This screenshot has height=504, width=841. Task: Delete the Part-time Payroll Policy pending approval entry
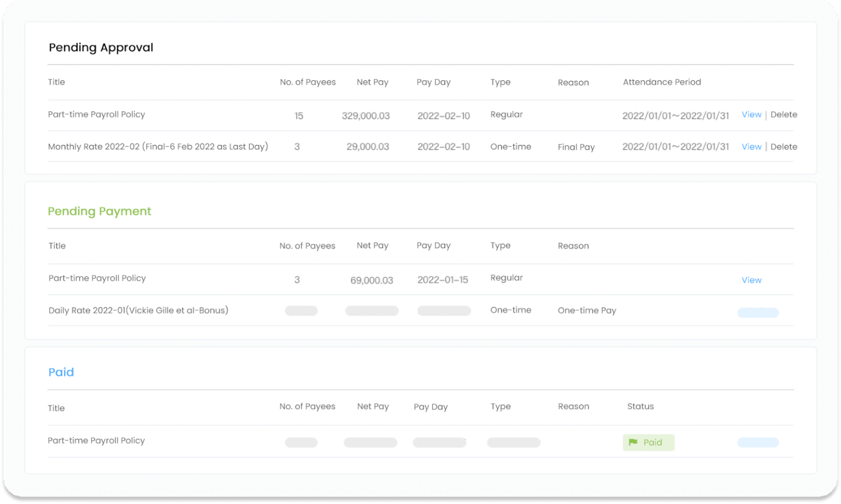tap(784, 114)
